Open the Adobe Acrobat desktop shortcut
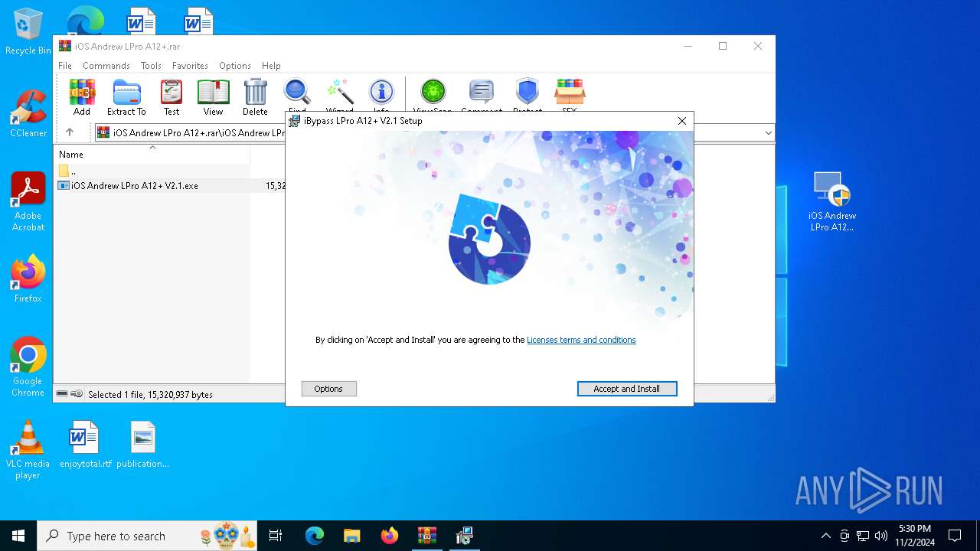This screenshot has height=551, width=980. point(28,201)
